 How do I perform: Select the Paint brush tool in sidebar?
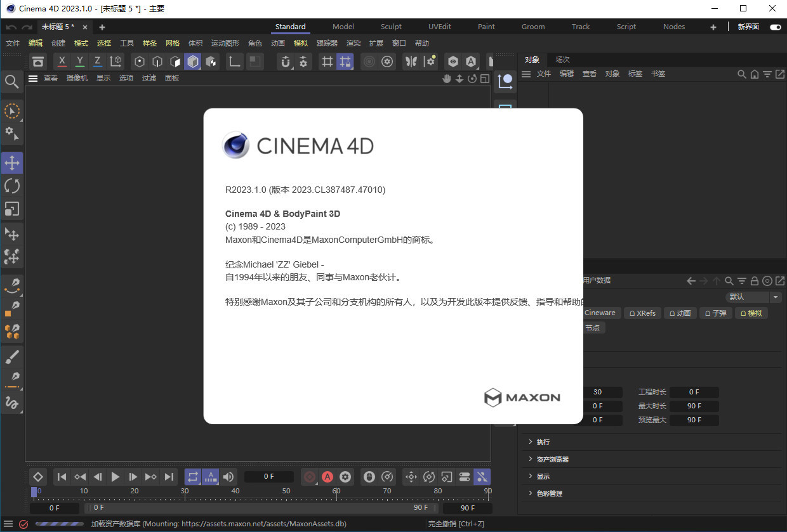(11, 357)
